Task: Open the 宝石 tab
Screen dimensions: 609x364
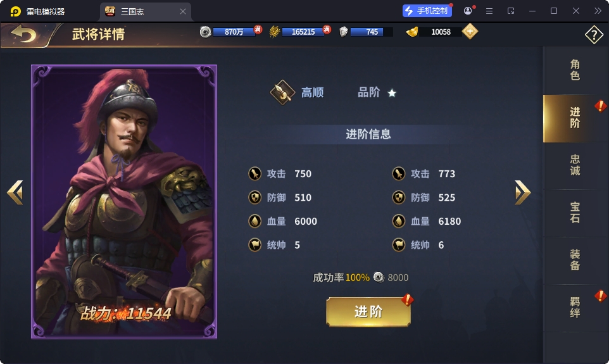Action: pyautogui.click(x=575, y=213)
